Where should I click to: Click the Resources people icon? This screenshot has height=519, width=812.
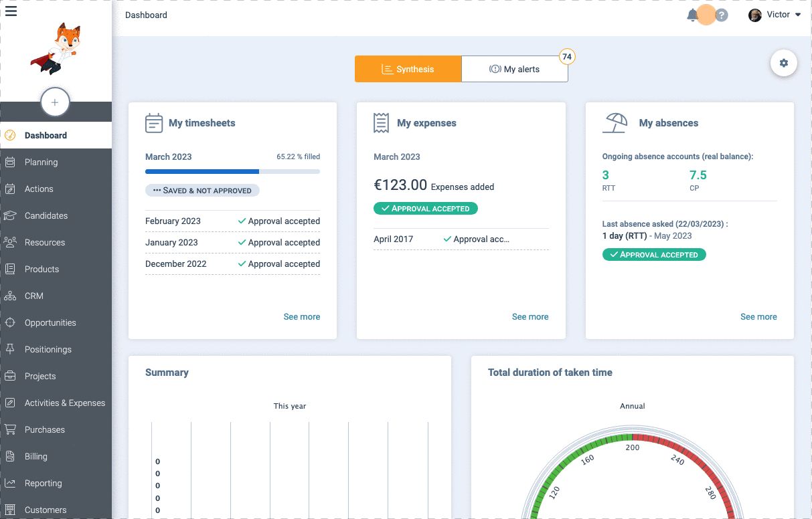10,242
